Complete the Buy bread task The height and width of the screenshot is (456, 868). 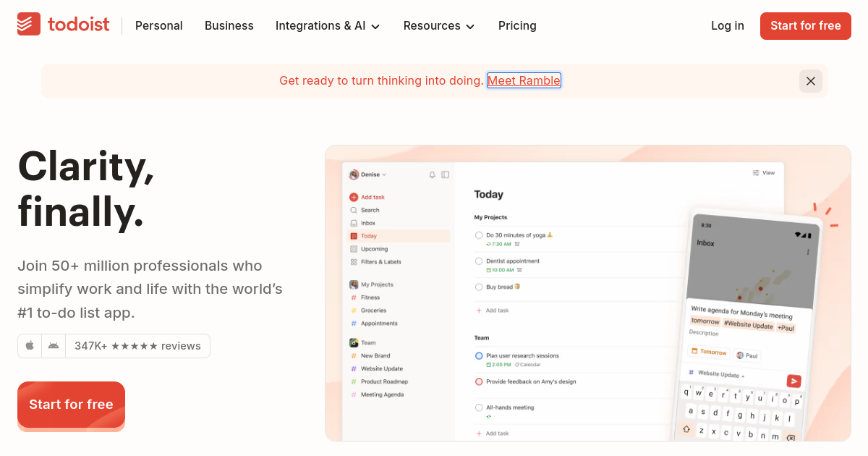479,287
